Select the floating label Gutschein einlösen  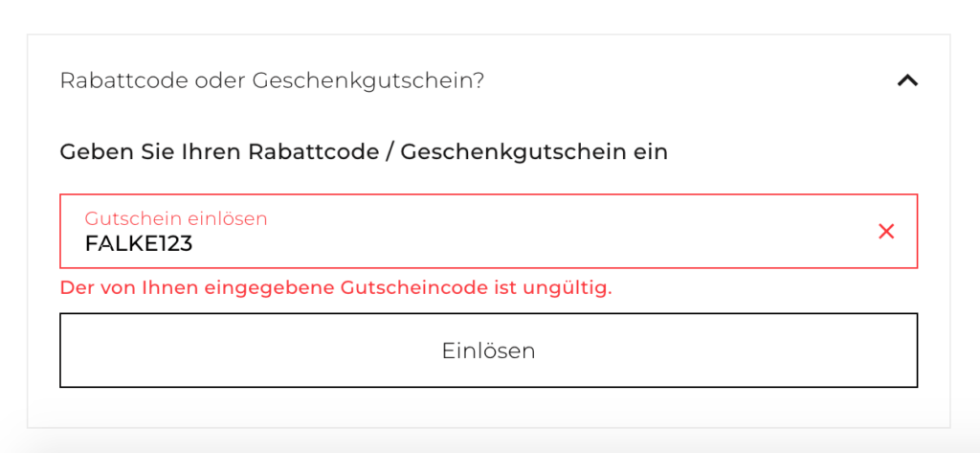coord(176,218)
